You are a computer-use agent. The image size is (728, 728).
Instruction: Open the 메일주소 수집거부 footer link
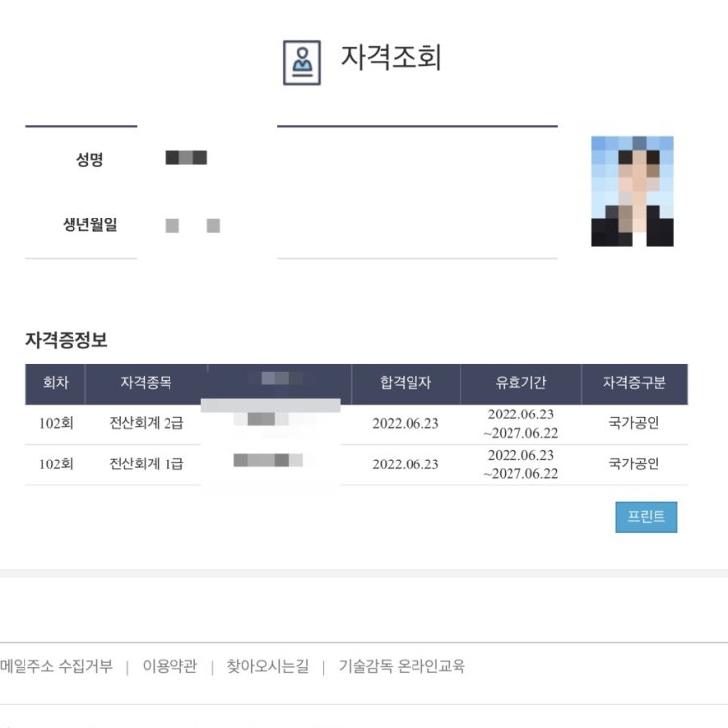point(56,666)
